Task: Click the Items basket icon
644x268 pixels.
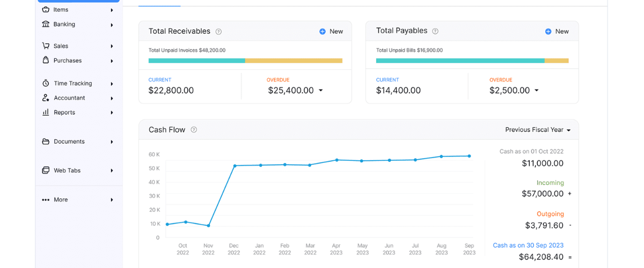Action: pos(46,10)
